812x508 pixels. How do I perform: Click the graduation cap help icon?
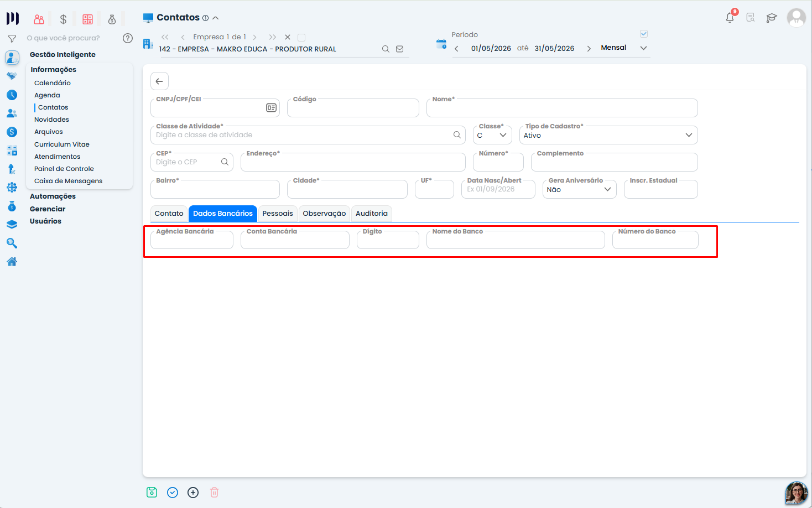coord(772,18)
